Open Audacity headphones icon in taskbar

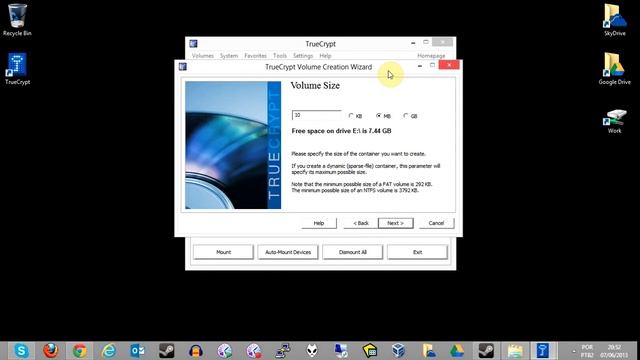click(x=196, y=351)
